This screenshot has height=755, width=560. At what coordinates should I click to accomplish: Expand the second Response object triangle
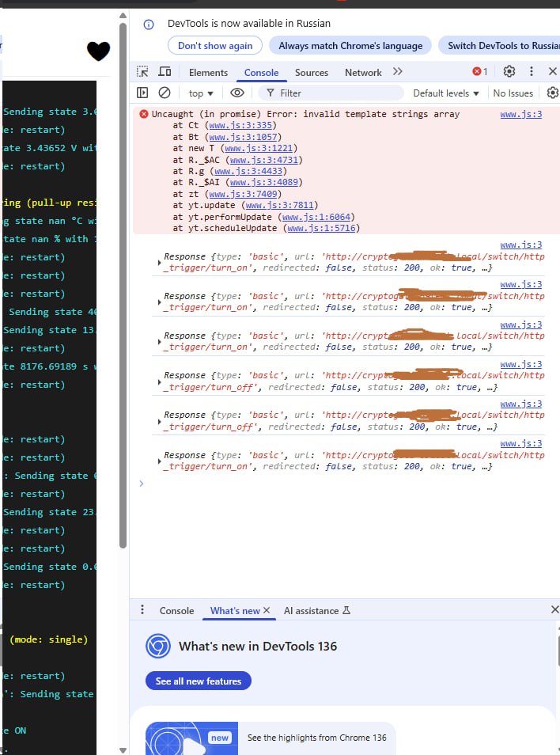[x=159, y=302]
